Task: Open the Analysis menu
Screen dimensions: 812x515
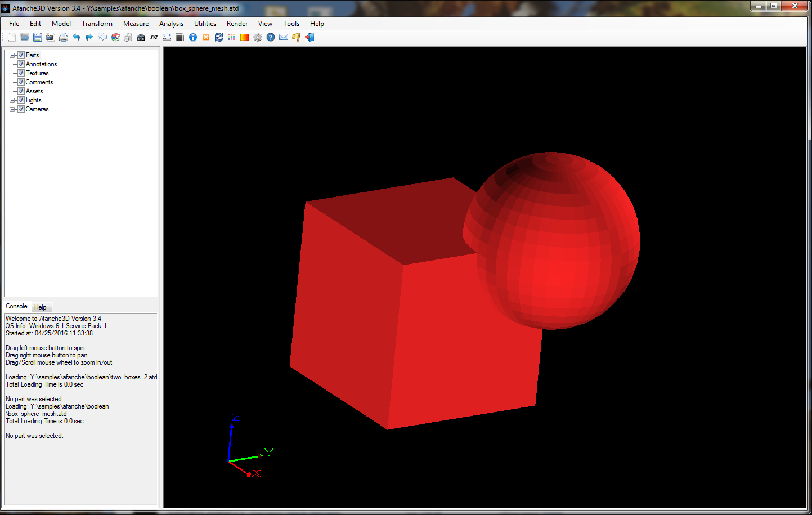Action: (x=171, y=24)
